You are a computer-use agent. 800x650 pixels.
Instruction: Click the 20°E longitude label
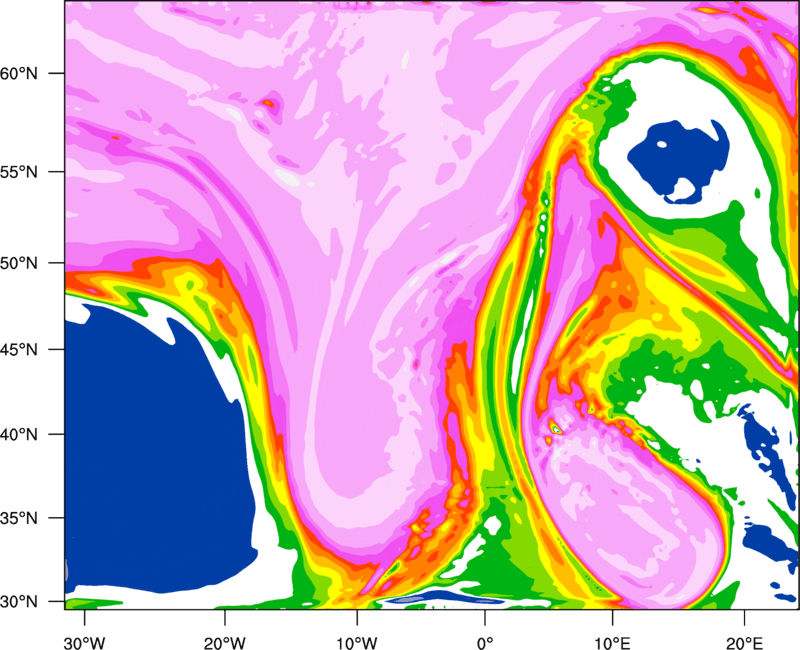pyautogui.click(x=744, y=643)
